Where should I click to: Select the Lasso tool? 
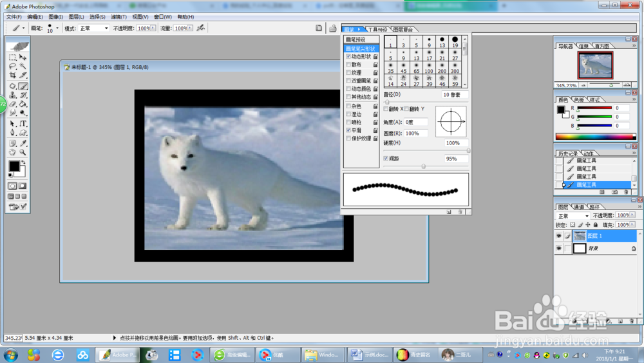(12, 66)
